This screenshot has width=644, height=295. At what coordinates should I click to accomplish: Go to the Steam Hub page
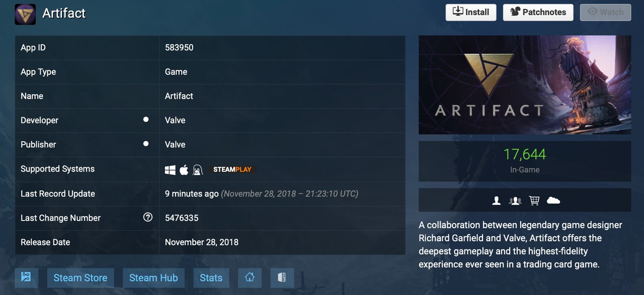(x=153, y=277)
